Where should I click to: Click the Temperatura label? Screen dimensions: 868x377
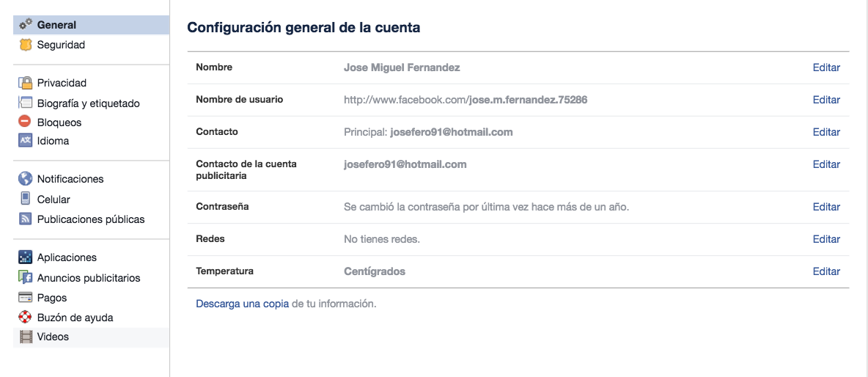(225, 271)
